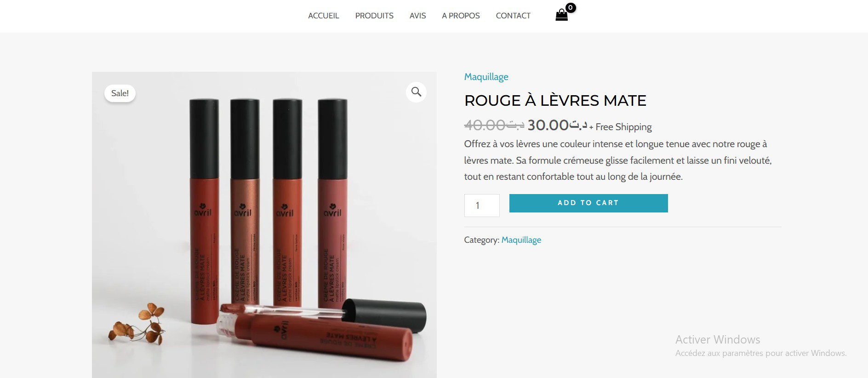The height and width of the screenshot is (378, 868).
Task: Click the Sale! badge on the image
Action: 120,93
